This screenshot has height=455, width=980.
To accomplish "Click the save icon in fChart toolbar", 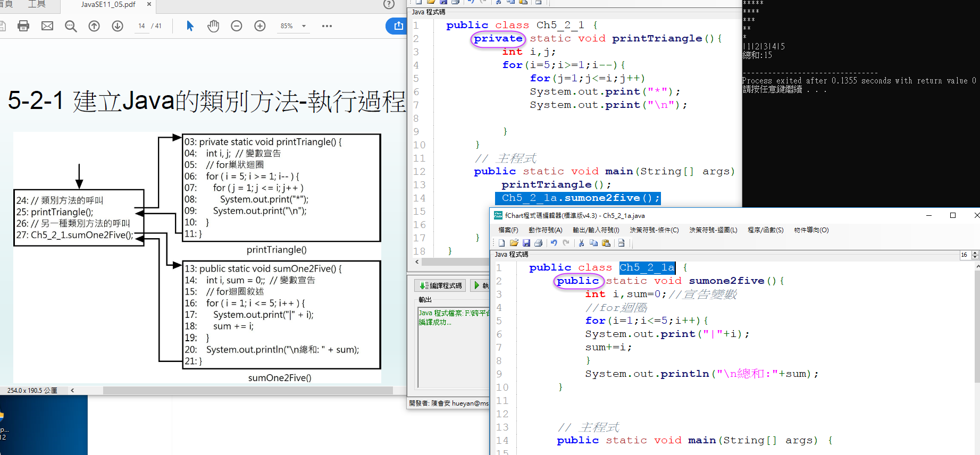I will click(x=526, y=243).
